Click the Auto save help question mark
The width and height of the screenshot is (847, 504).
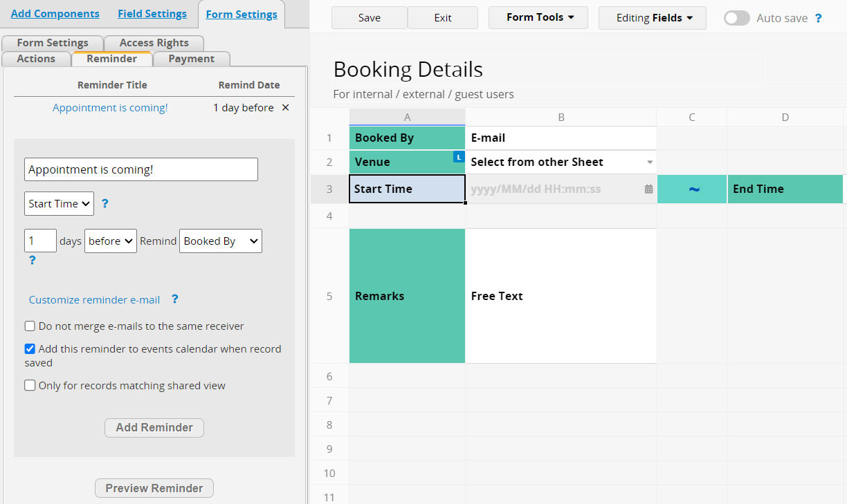[x=819, y=19]
